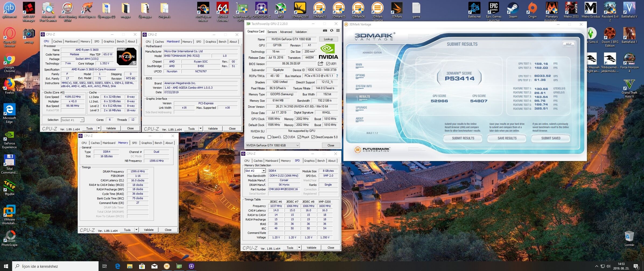Take a GPU-Z screenshot with the camera icon
This screenshot has width=644, height=271.
[325, 31]
